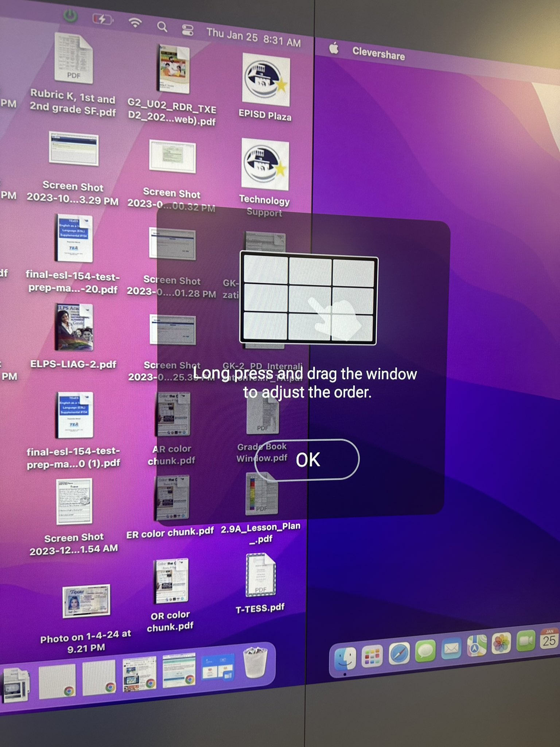The width and height of the screenshot is (560, 747).
Task: Select OR color chunk.pdf icon
Action: pos(171,581)
